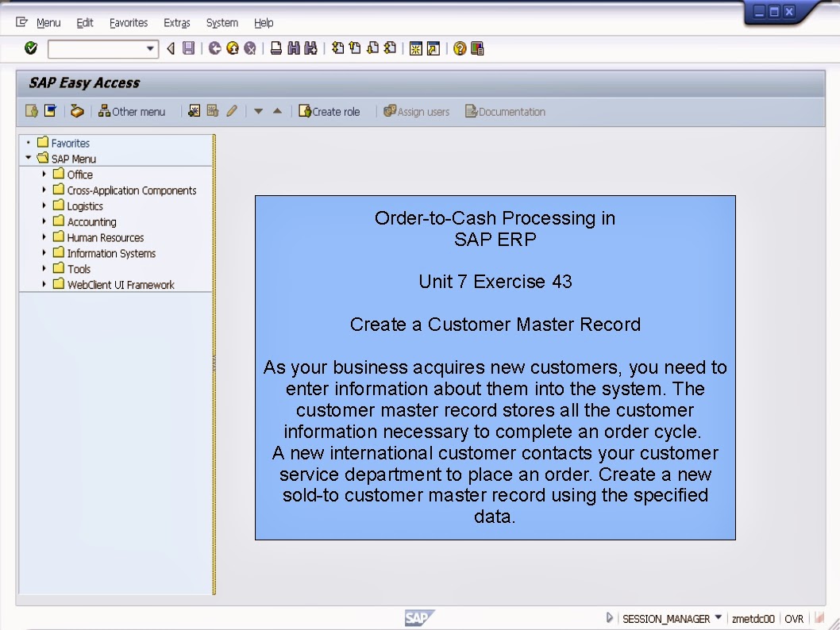This screenshot has width=840, height=630.
Task: Open the SESSION_MANAGER status dropdown arrow
Action: [x=718, y=617]
